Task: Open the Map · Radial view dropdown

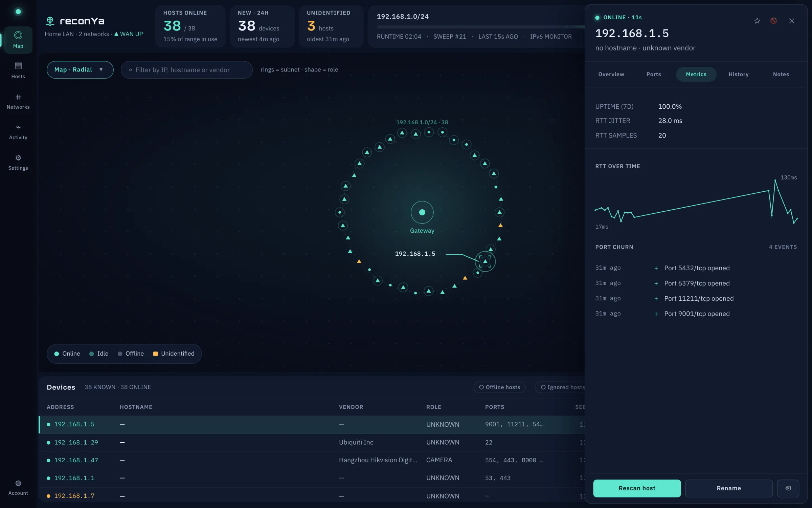Action: 80,70
